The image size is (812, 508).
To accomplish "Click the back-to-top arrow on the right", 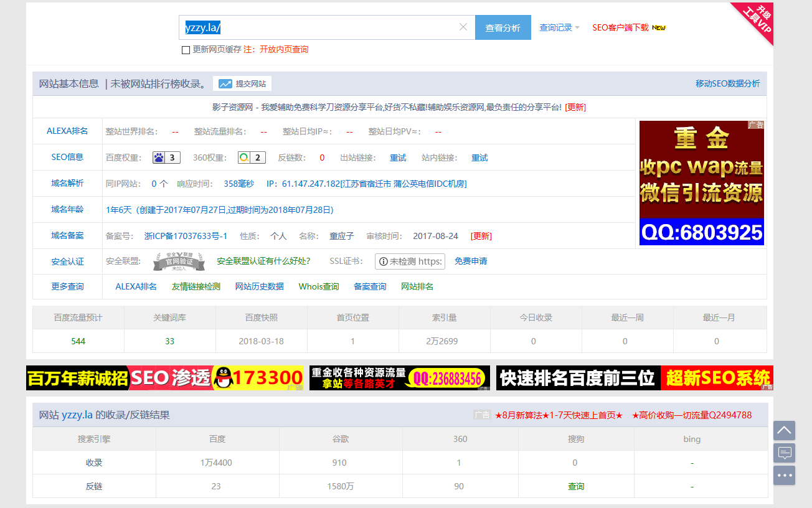I will [784, 430].
